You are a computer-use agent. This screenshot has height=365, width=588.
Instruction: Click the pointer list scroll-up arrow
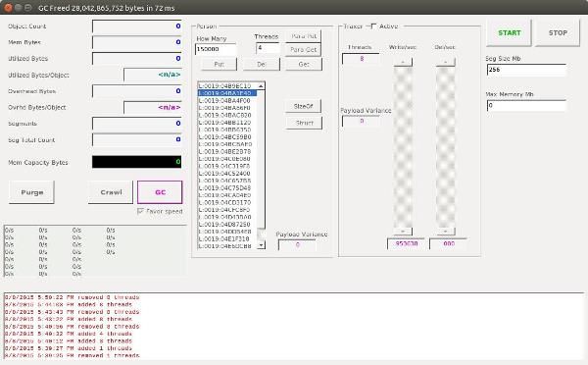261,86
